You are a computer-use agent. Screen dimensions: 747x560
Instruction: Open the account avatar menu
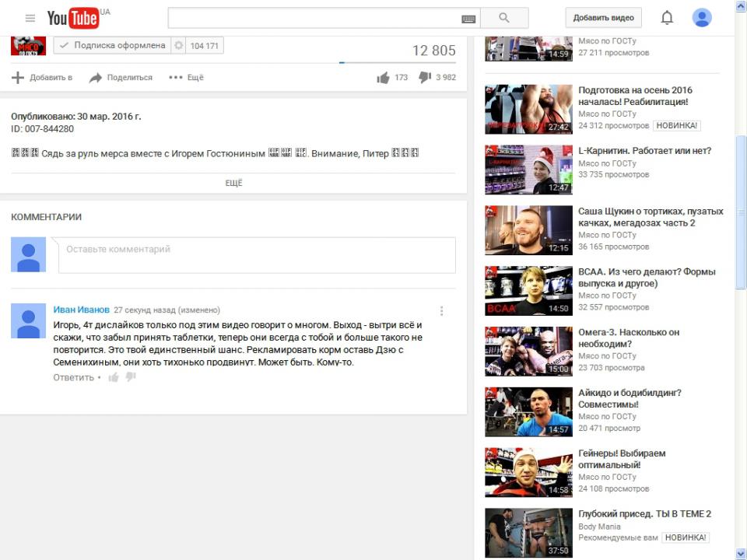coord(702,18)
